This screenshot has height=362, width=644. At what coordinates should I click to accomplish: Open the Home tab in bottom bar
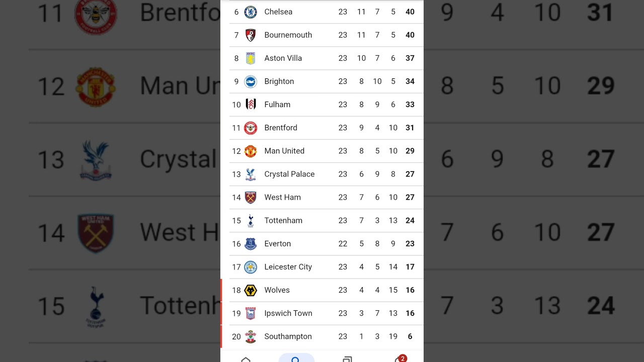[x=246, y=359]
